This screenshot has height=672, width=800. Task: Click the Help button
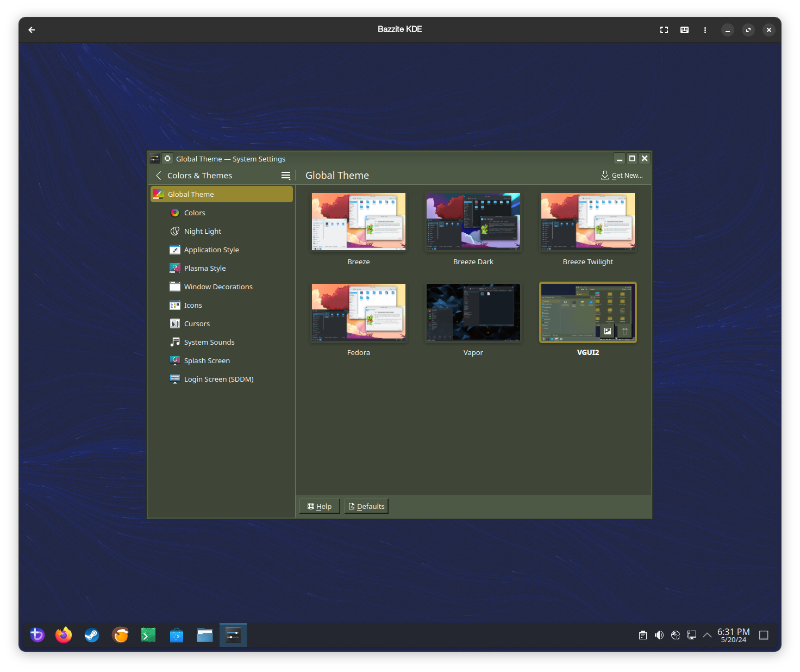(x=320, y=506)
